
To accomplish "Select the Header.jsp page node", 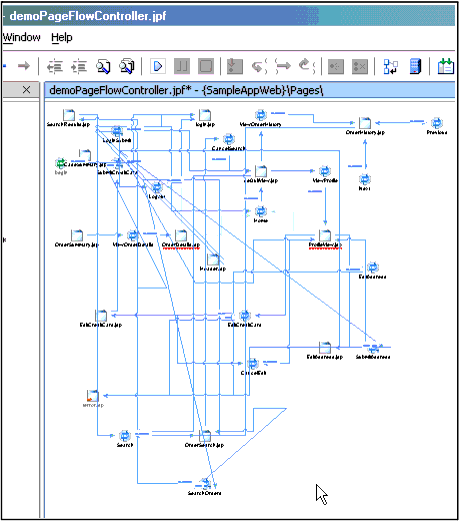I will point(213,259).
